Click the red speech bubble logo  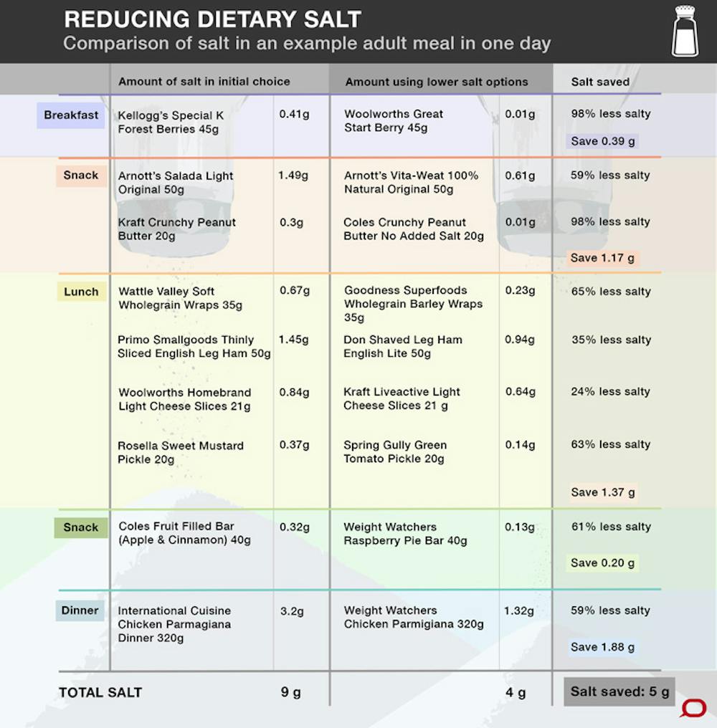point(693,708)
